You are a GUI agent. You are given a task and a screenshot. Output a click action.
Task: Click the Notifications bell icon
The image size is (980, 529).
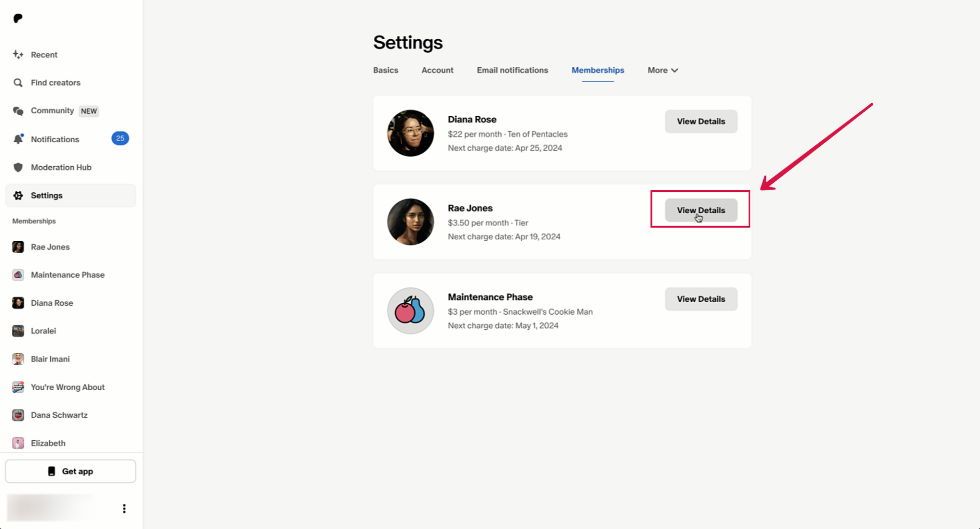pyautogui.click(x=18, y=139)
